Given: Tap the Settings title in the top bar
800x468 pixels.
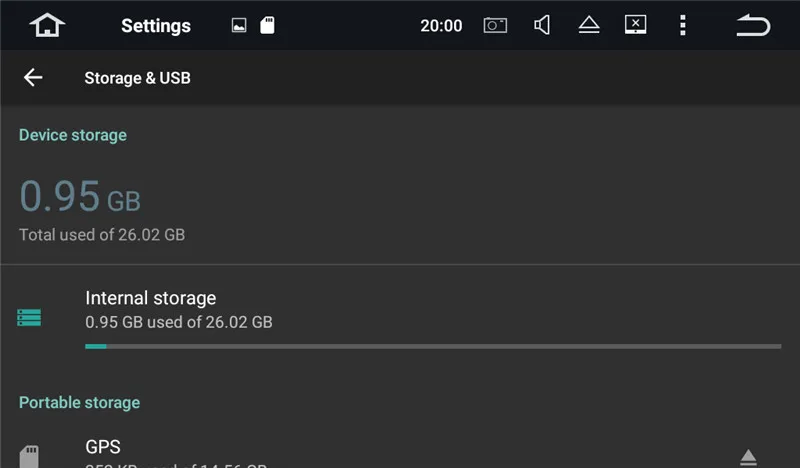Looking at the screenshot, I should pos(155,26).
